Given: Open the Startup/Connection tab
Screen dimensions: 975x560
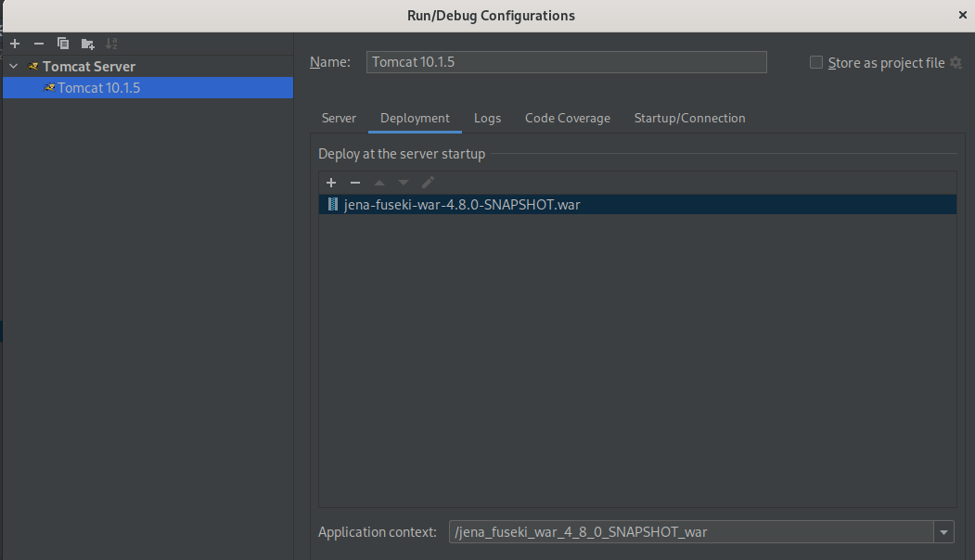Looking at the screenshot, I should pos(689,119).
